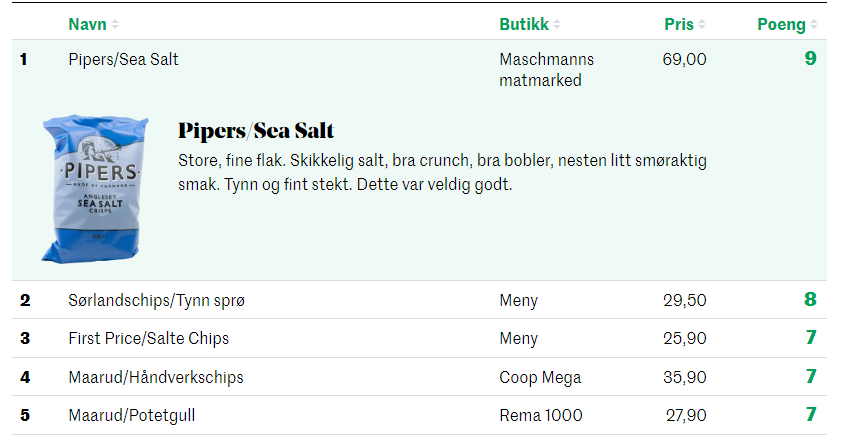
Task: Expand the Maarud/Potetgull row
Action: [x=419, y=415]
